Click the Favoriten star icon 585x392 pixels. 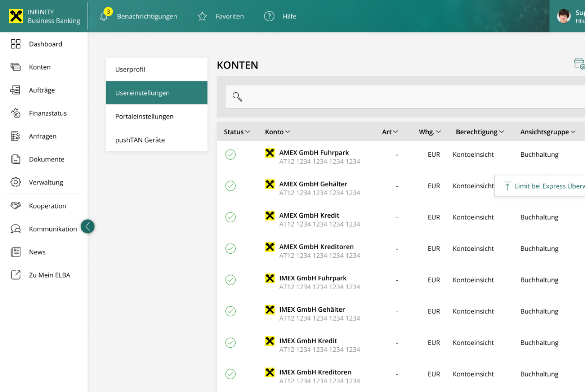(x=202, y=16)
